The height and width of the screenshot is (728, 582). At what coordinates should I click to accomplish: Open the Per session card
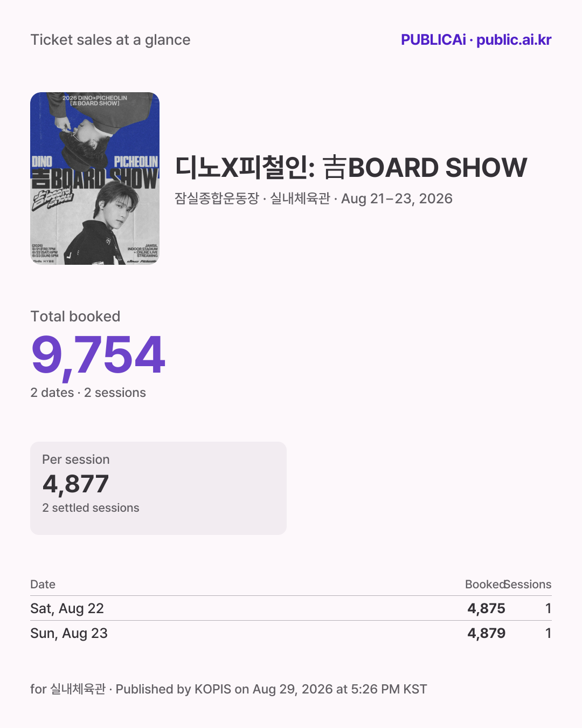158,489
